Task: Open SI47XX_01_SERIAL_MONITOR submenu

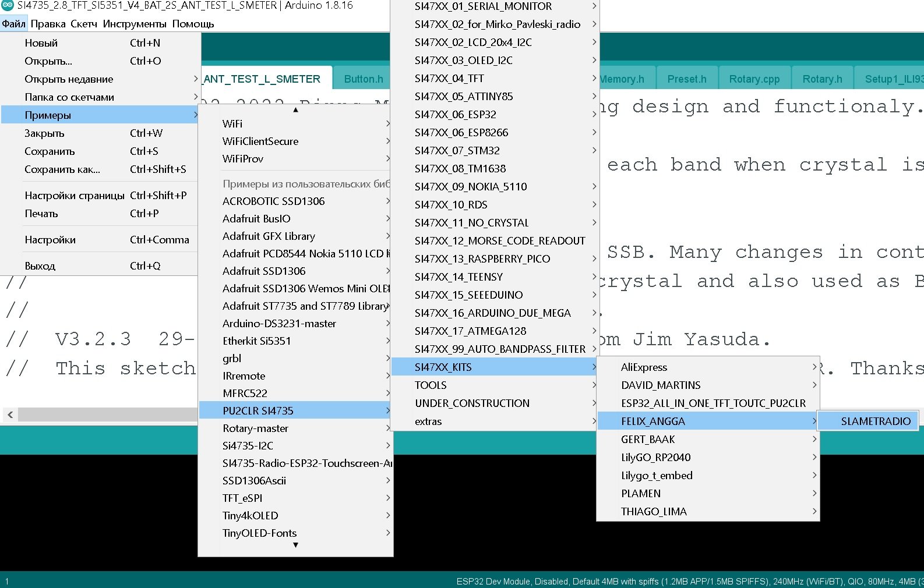Action: [x=495, y=6]
